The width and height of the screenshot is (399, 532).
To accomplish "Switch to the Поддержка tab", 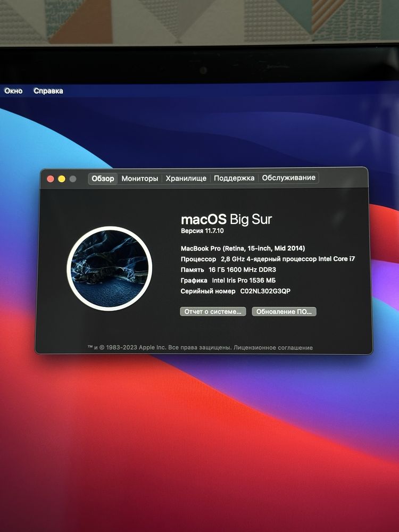I will pyautogui.click(x=234, y=178).
